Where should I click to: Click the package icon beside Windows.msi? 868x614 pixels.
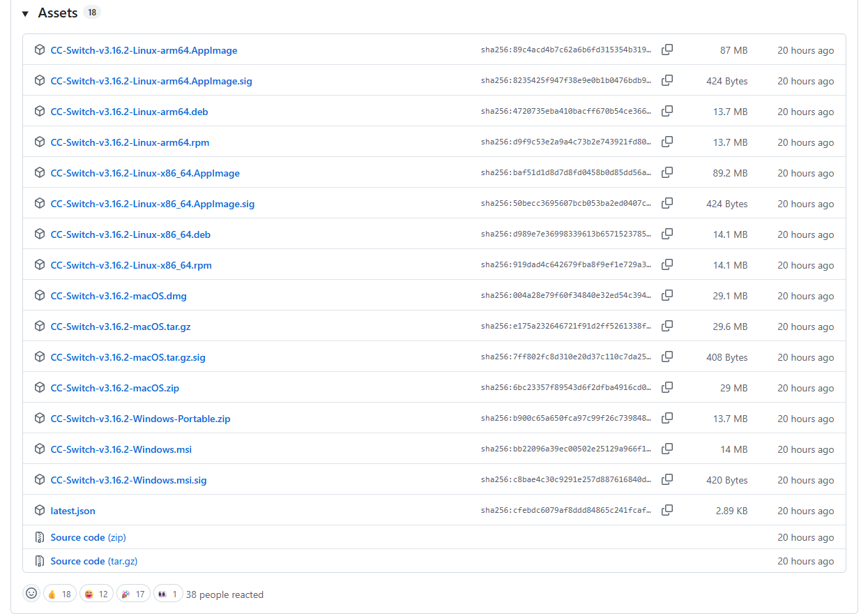click(40, 449)
